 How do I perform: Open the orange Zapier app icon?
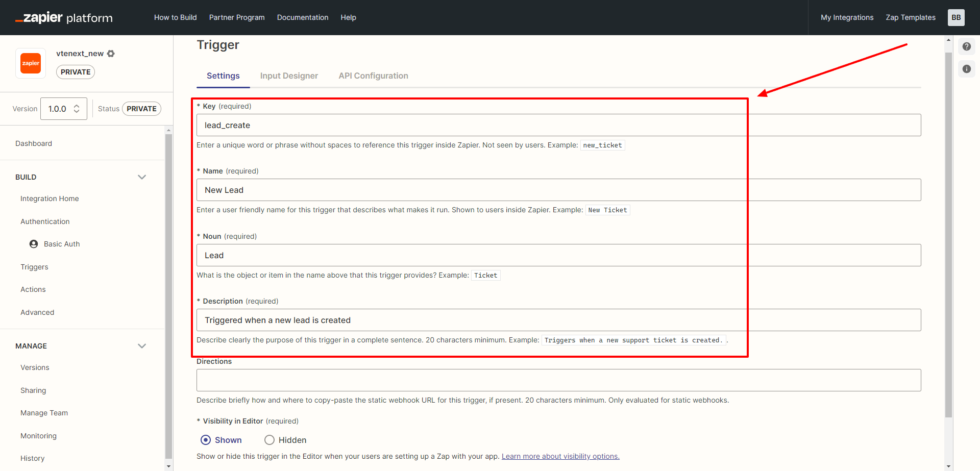click(31, 63)
